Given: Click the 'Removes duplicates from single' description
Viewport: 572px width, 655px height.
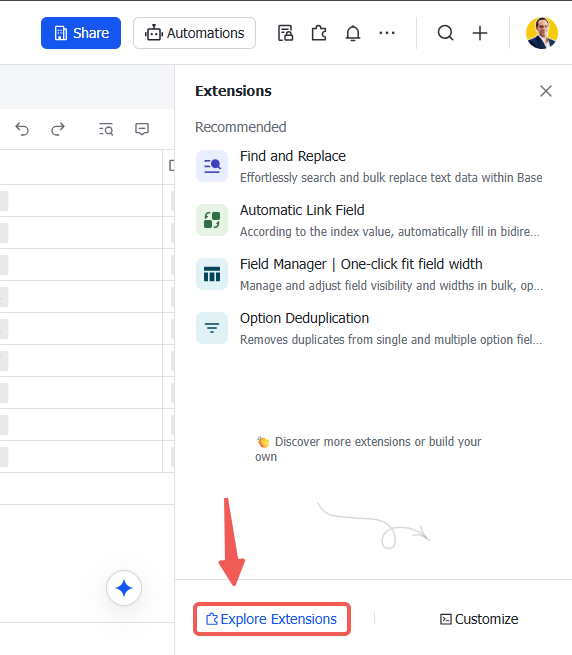Looking at the screenshot, I should (x=391, y=340).
